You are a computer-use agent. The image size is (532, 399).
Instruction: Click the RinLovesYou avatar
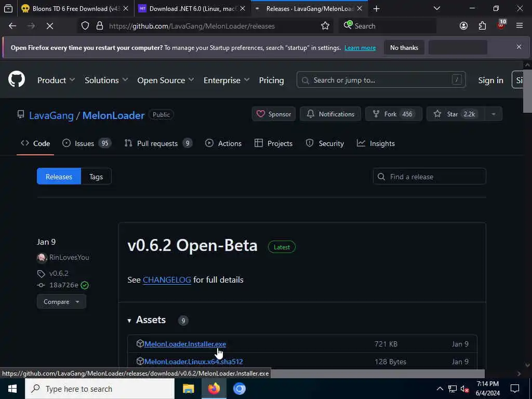pos(42,258)
